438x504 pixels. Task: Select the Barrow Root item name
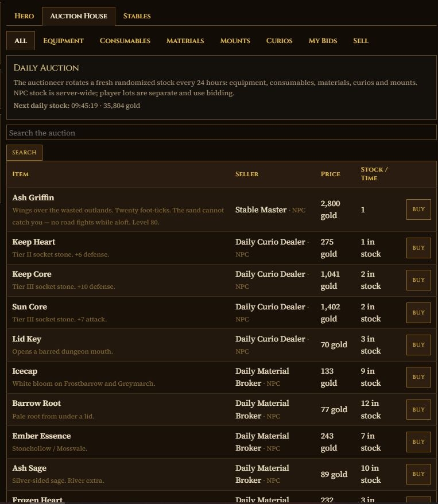click(37, 404)
